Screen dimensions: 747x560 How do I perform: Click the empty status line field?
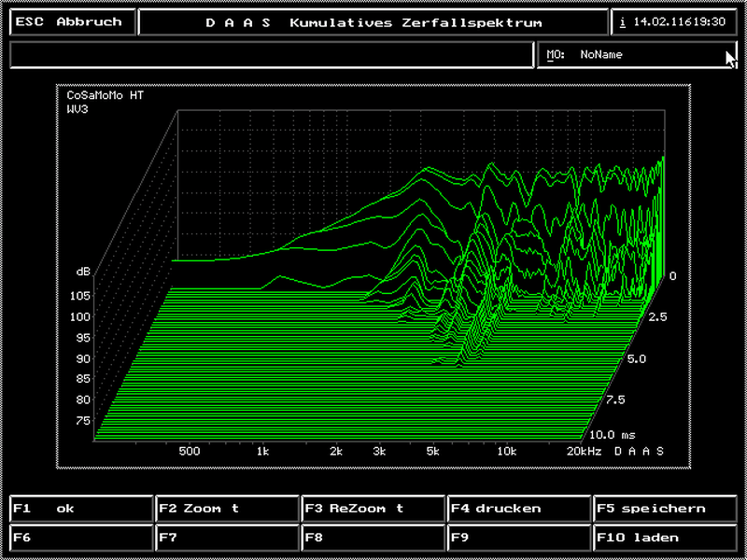point(271,55)
